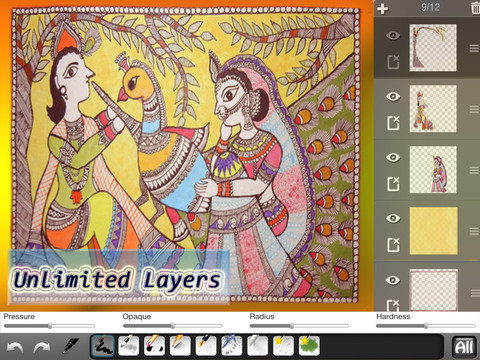Viewport: 480px width, 360px height.
Task: Adjust the Pressure slider
Action: (49, 326)
